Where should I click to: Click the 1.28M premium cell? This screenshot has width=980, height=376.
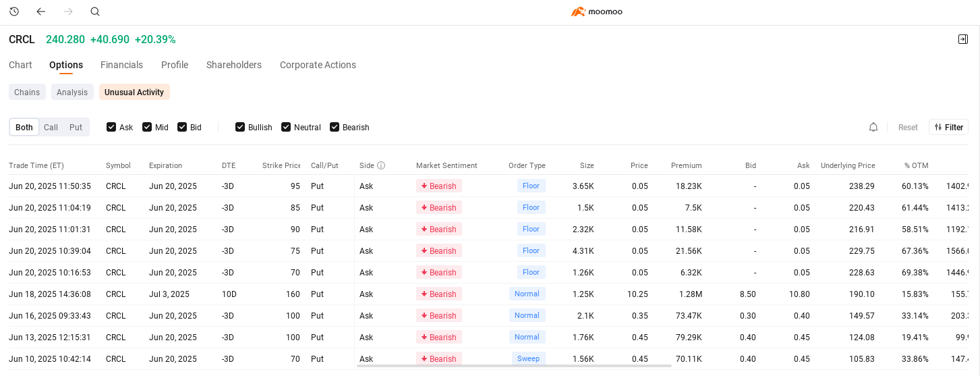click(691, 294)
